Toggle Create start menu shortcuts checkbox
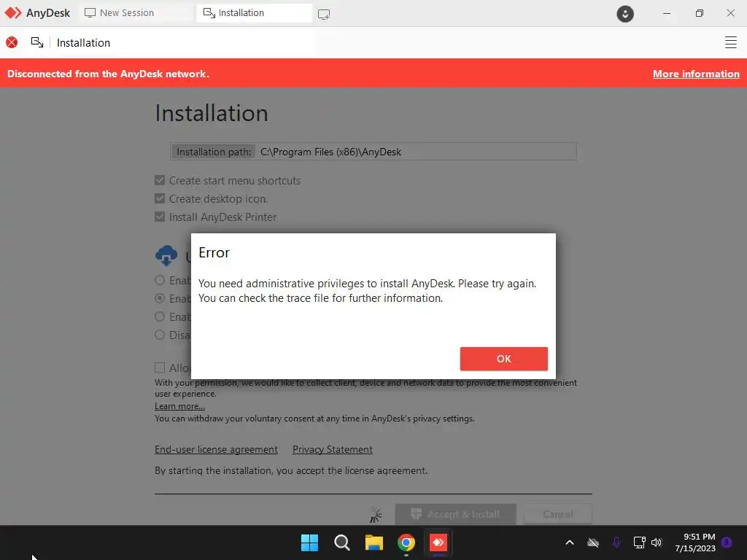This screenshot has width=747, height=560. 160,181
